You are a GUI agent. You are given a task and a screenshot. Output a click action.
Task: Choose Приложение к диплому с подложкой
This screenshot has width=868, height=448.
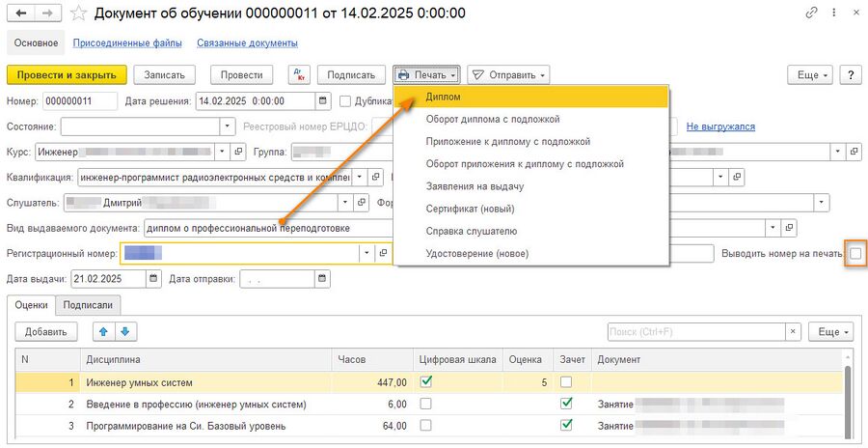point(531,141)
